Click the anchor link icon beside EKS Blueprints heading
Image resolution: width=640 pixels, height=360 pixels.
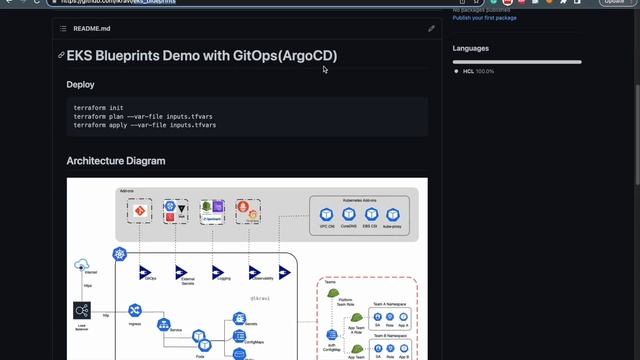coord(61,55)
